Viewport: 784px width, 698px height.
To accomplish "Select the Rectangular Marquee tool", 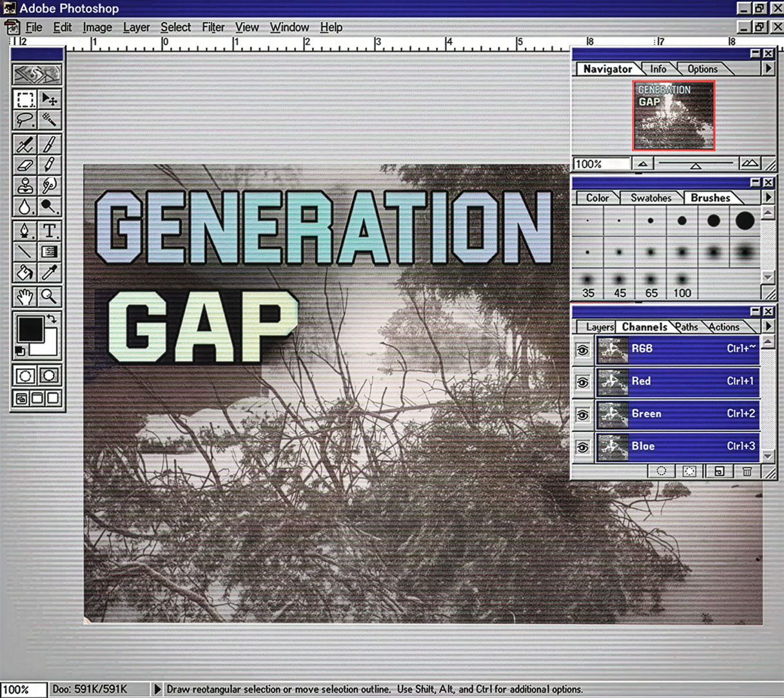I will pyautogui.click(x=25, y=99).
